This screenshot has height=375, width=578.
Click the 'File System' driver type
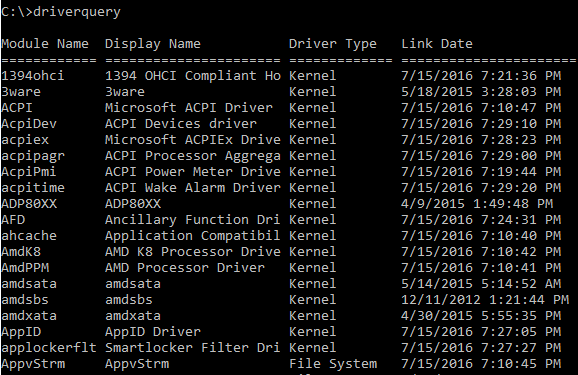click(333, 364)
